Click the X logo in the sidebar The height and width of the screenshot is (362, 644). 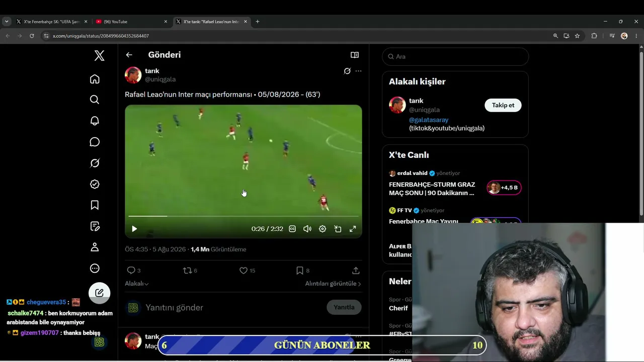pyautogui.click(x=100, y=56)
